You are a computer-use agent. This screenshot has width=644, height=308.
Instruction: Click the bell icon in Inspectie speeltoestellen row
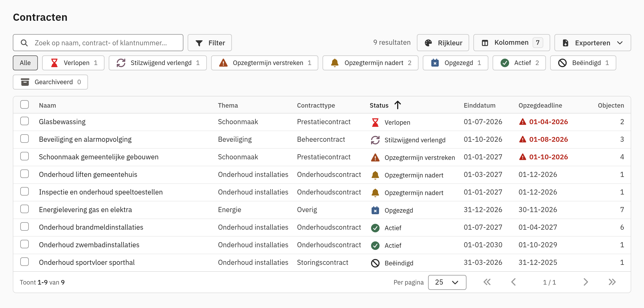coord(375,193)
